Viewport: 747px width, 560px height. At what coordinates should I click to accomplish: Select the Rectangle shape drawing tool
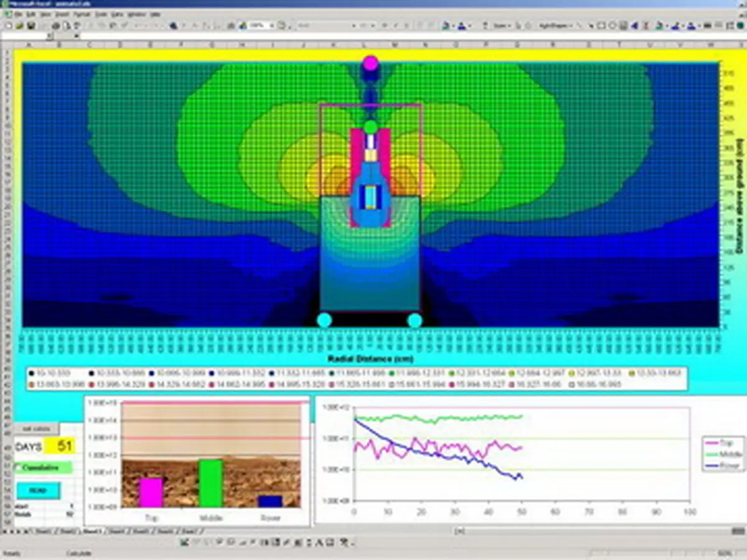601,26
